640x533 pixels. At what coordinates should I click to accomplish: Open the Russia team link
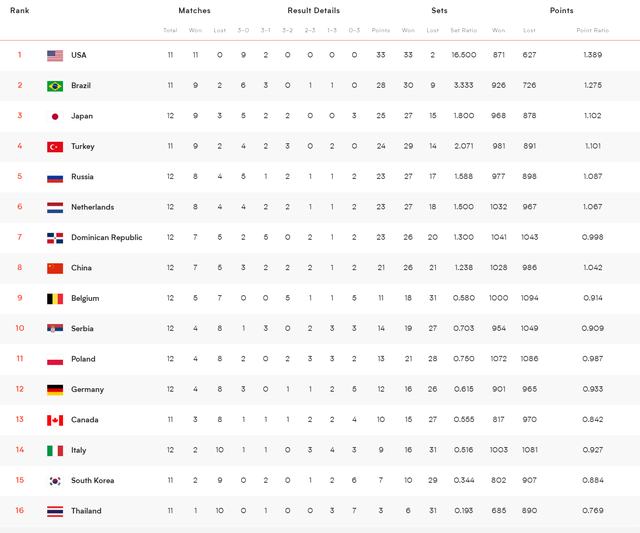pos(82,177)
